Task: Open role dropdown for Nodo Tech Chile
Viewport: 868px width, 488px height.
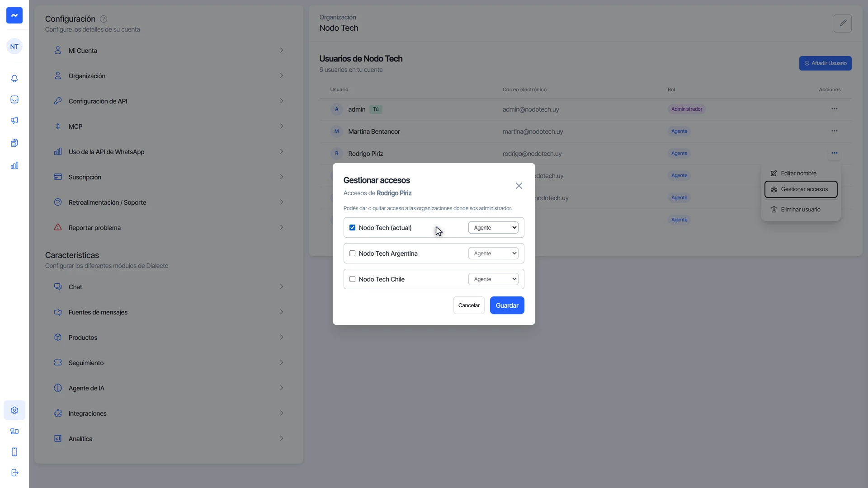Action: [493, 279]
